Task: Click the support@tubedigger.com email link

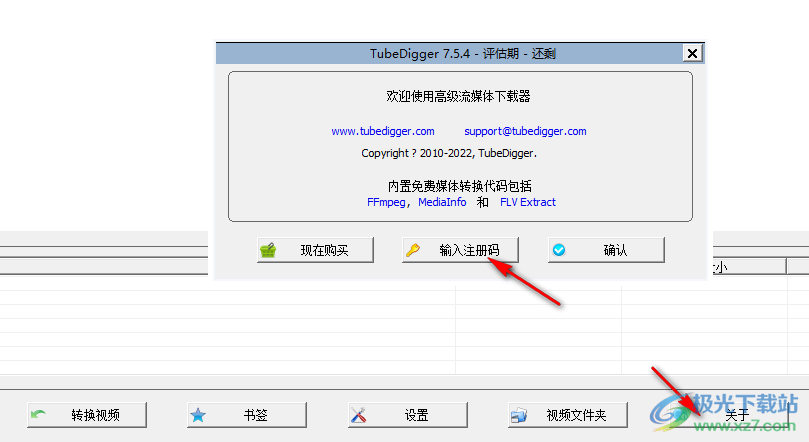Action: pyautogui.click(x=525, y=132)
